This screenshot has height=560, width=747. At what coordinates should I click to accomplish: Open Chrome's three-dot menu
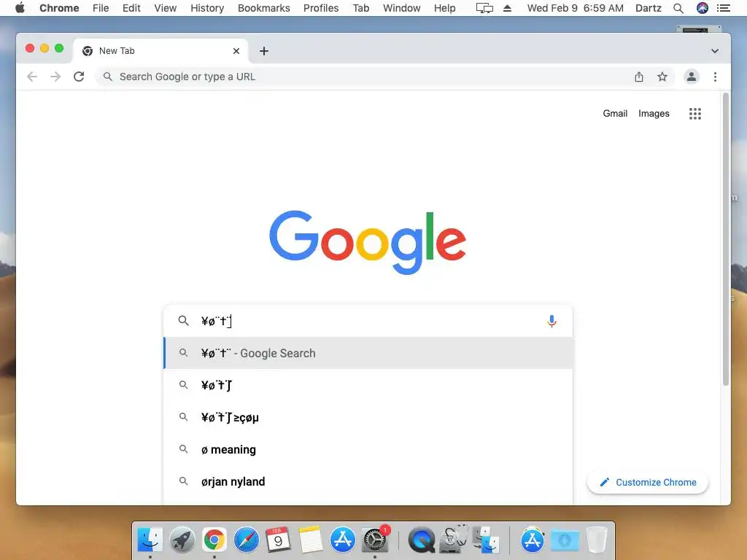pos(715,77)
